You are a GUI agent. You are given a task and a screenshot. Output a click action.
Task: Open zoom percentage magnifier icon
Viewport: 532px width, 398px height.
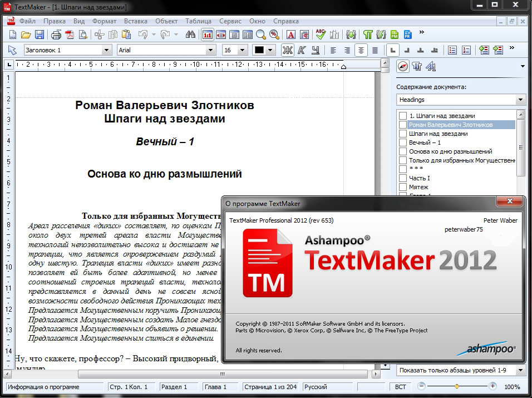274,35
